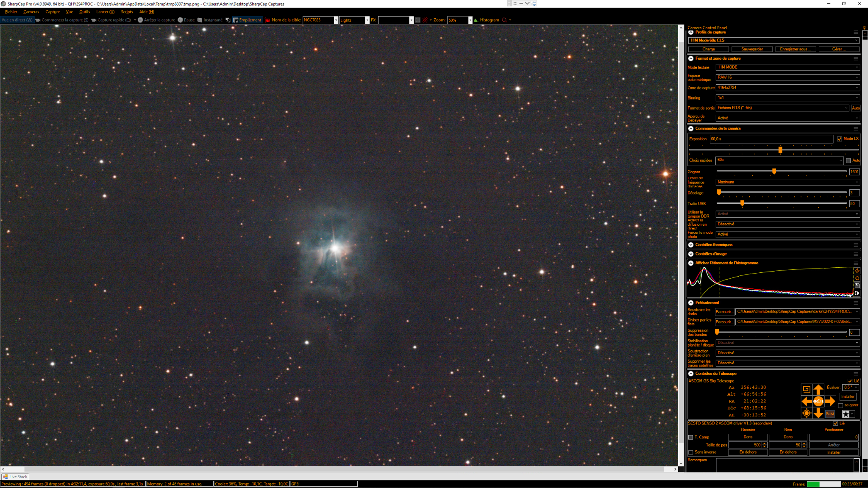Click the Suivi tracking button

(x=830, y=414)
